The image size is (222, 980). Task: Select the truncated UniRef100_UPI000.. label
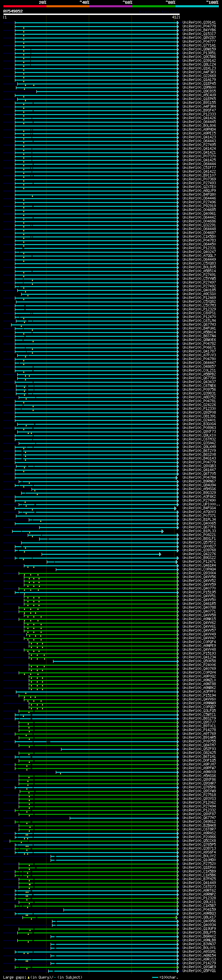[201, 504]
